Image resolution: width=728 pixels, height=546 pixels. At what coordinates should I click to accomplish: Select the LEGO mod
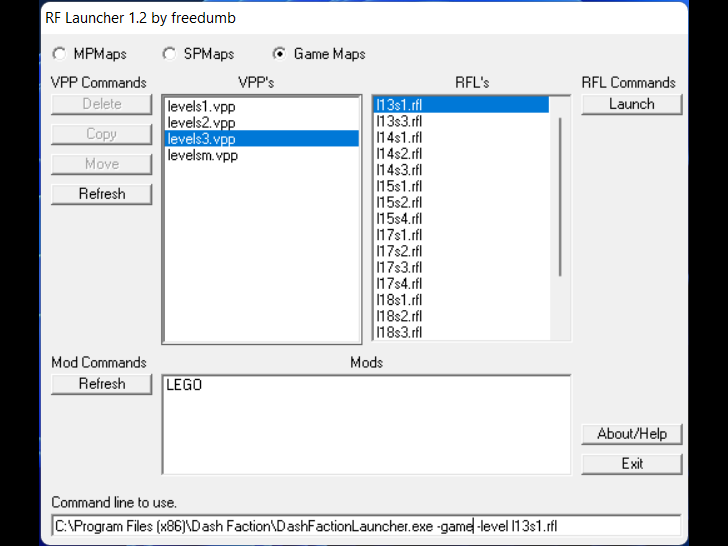pos(184,385)
